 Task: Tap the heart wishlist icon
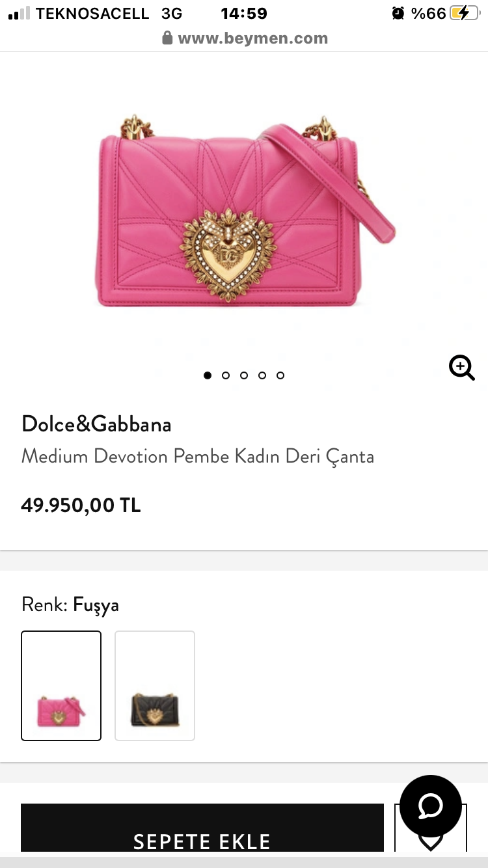click(430, 839)
